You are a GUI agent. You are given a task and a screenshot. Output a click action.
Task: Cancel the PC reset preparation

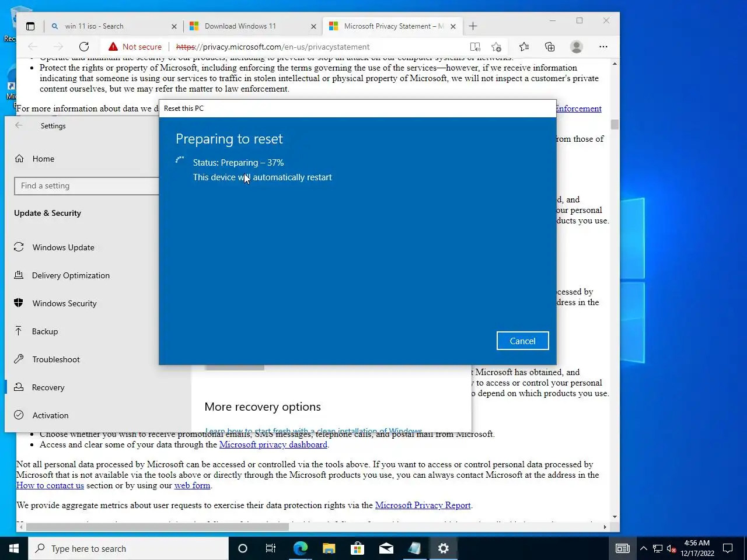pos(522,341)
